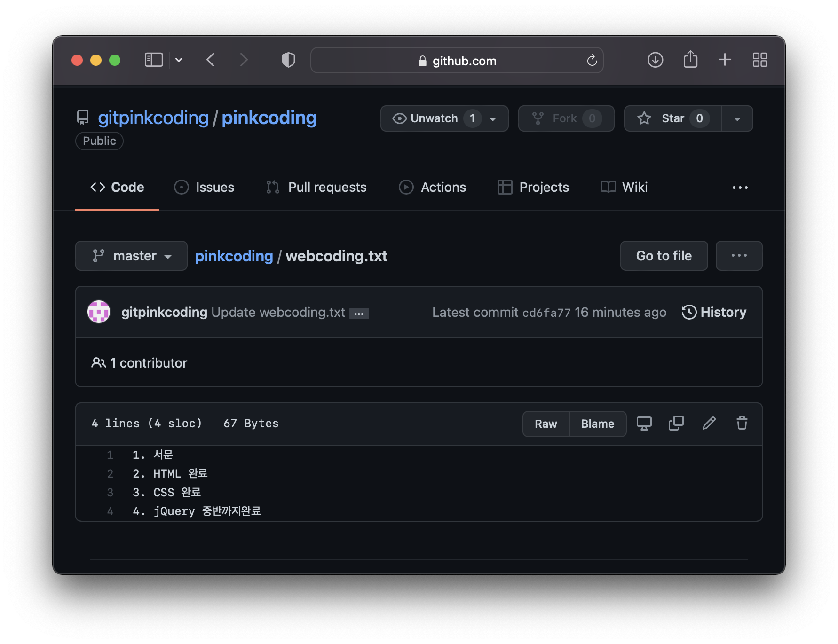This screenshot has width=838, height=644.
Task: Delete this file trash icon
Action: [742, 424]
